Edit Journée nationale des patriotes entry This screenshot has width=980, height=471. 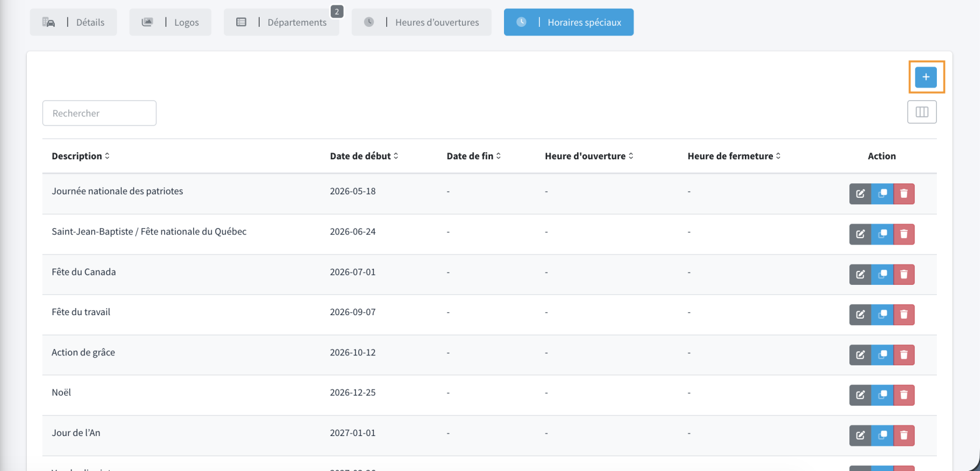click(860, 194)
